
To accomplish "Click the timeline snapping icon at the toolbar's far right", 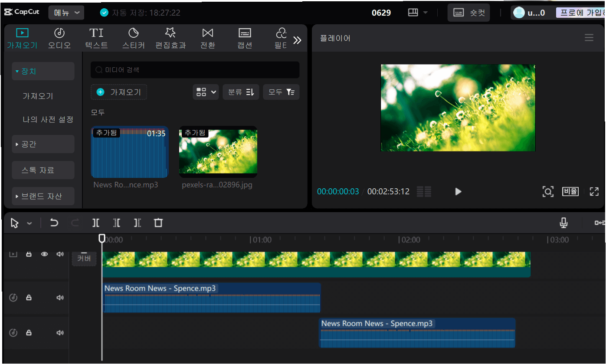I will point(599,223).
